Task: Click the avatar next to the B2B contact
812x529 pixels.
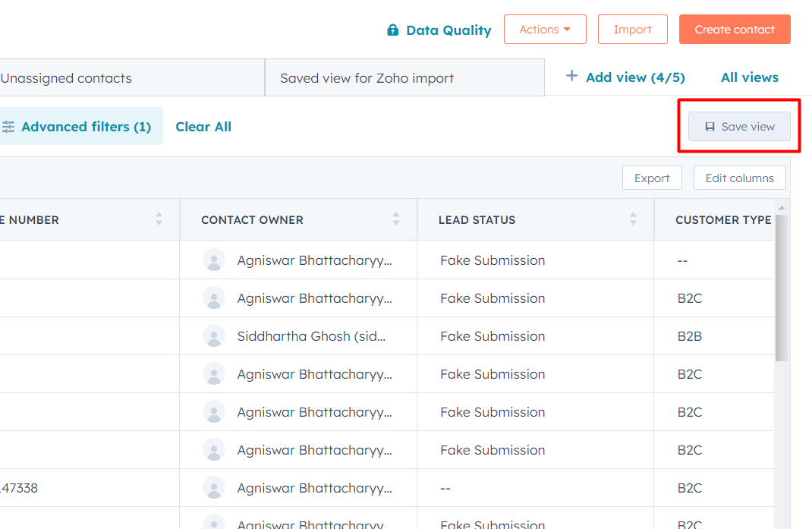Action: pyautogui.click(x=214, y=335)
